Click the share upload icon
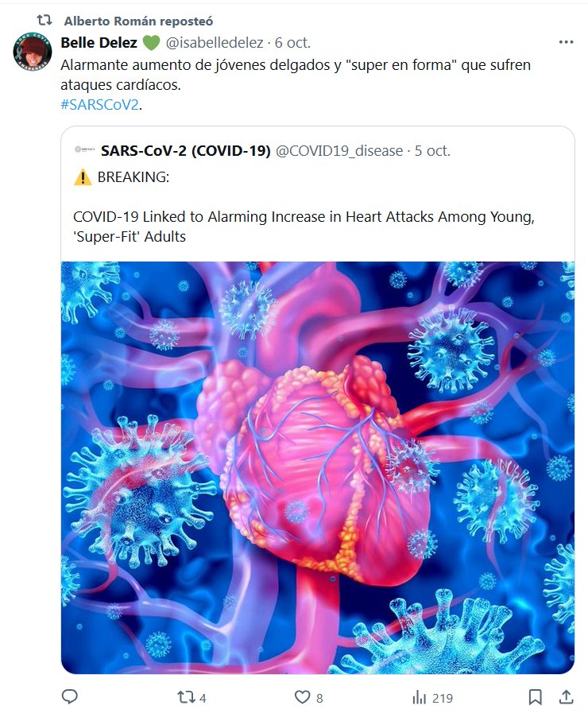The width and height of the screenshot is (588, 717). (566, 697)
